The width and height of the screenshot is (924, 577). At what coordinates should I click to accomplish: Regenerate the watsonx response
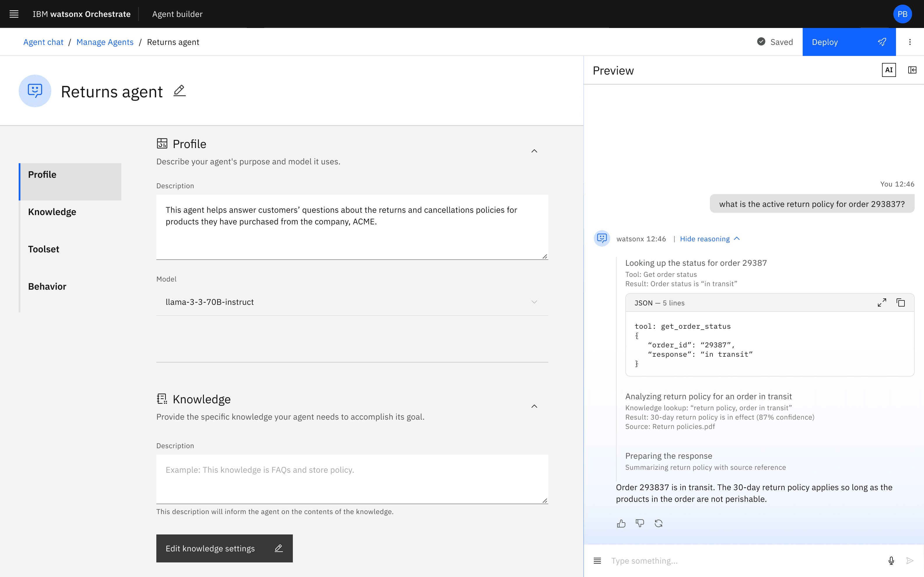(659, 524)
